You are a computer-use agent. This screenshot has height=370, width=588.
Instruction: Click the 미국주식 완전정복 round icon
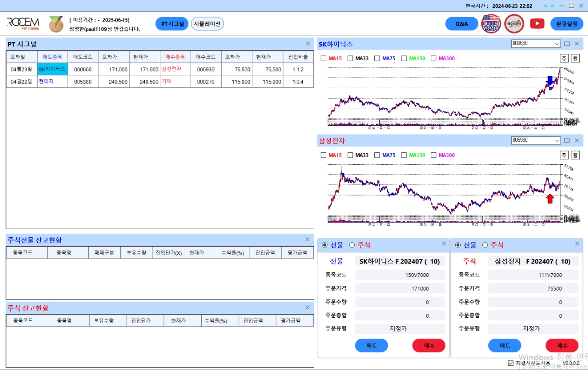pos(491,23)
